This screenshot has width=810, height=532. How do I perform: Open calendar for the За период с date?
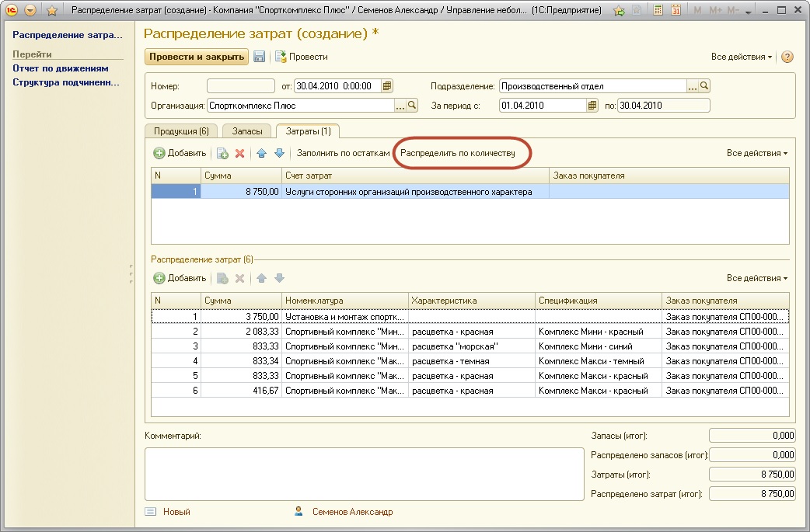[x=592, y=106]
